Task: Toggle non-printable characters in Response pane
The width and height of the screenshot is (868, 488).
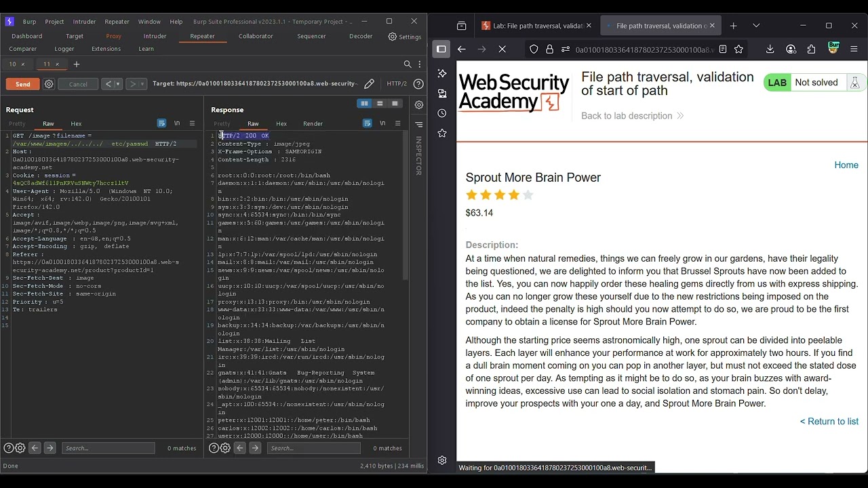Action: (x=382, y=123)
